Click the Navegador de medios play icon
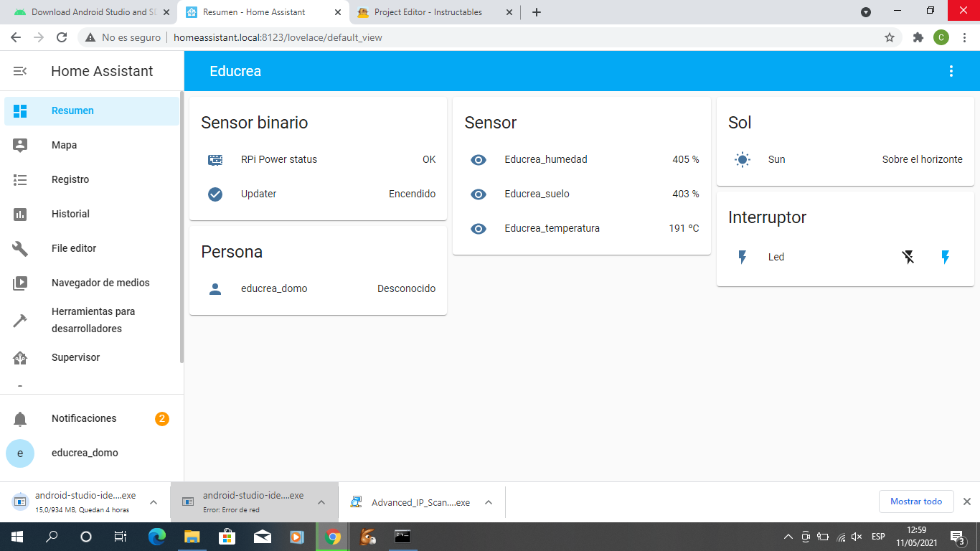This screenshot has height=551, width=980. point(20,283)
